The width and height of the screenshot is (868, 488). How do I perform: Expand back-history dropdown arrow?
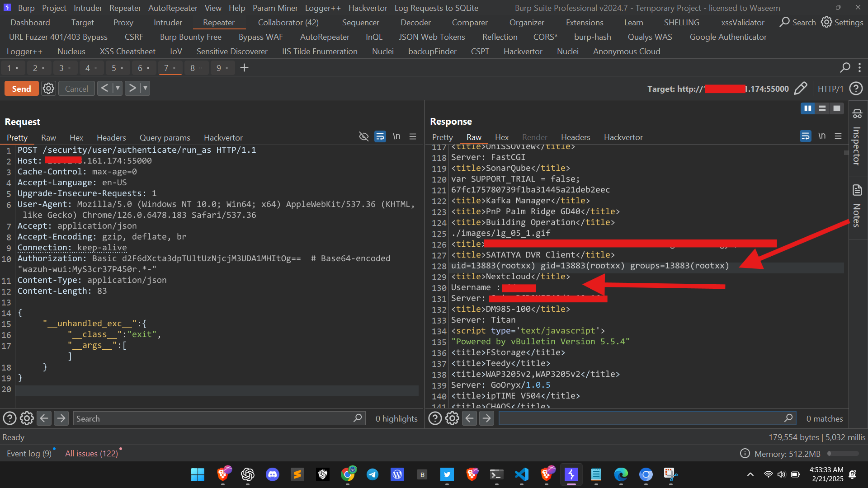click(117, 88)
